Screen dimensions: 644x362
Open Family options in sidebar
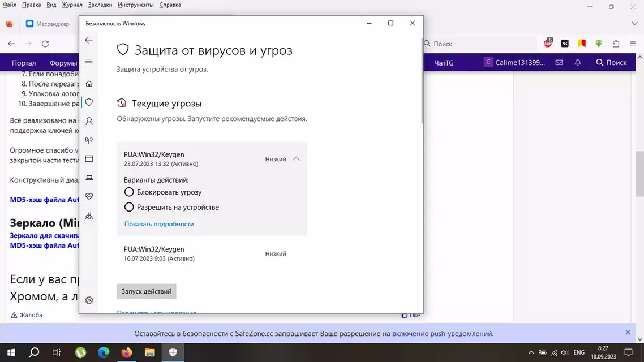coord(89,216)
